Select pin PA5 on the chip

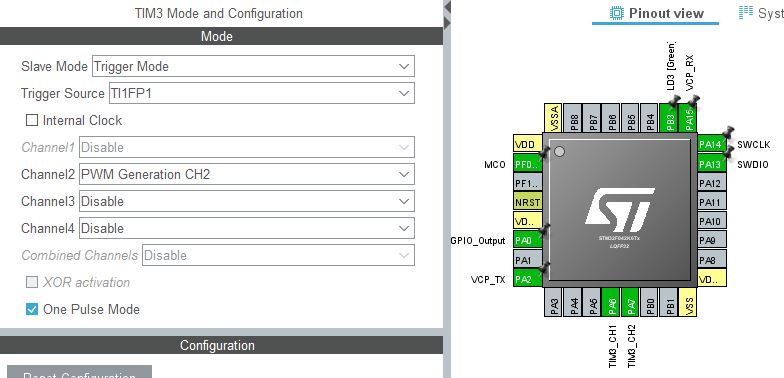pos(592,302)
